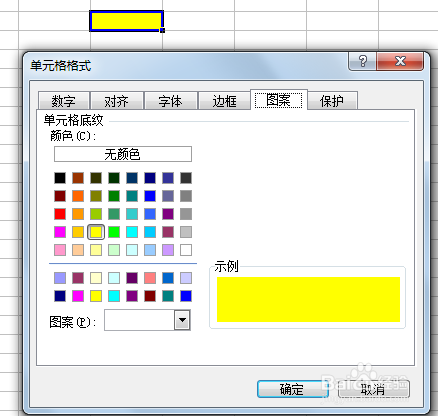This screenshot has height=416, width=438.
Task: Pick the lavender swatch in the pastel row
Action: 168,250
